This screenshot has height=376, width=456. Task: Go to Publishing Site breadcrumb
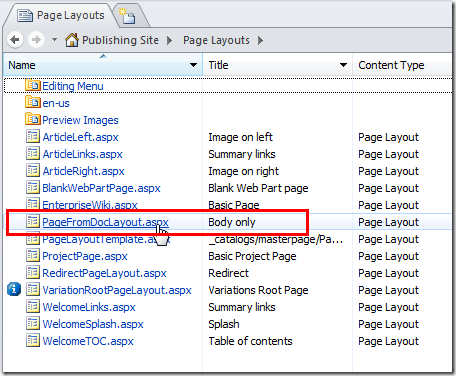coord(120,40)
